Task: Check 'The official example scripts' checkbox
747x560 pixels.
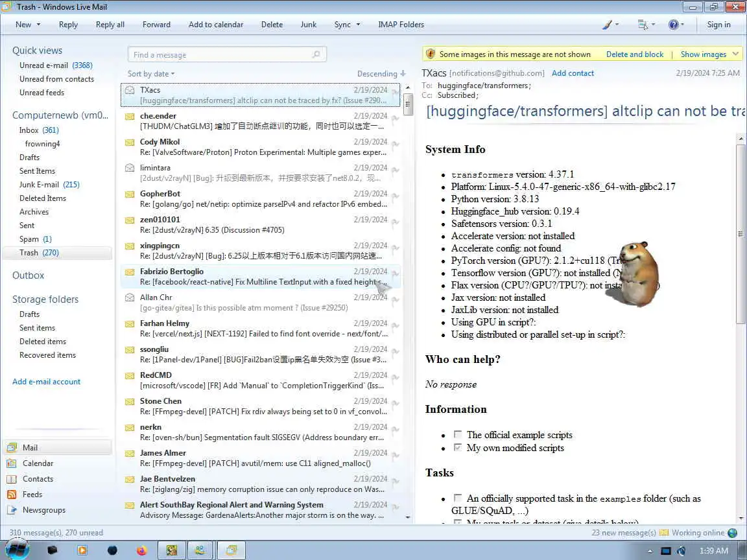Action: (x=458, y=434)
